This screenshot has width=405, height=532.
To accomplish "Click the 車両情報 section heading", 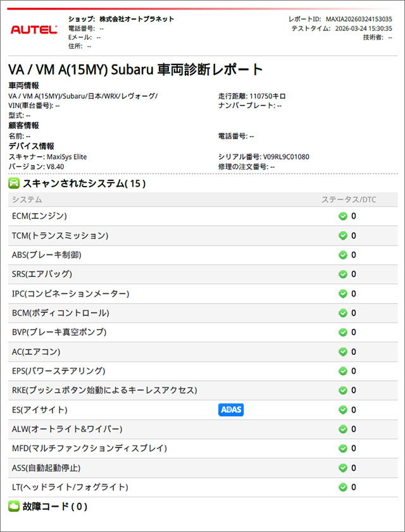I will 23,86.
